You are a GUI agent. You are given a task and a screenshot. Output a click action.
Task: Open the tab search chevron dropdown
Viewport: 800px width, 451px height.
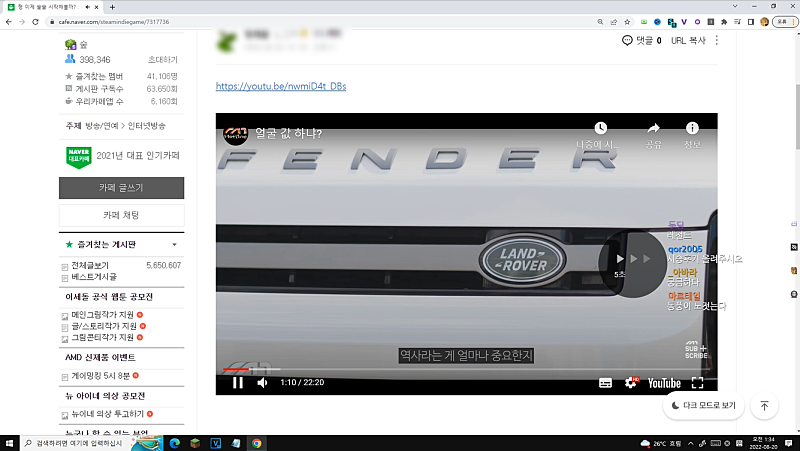735,6
